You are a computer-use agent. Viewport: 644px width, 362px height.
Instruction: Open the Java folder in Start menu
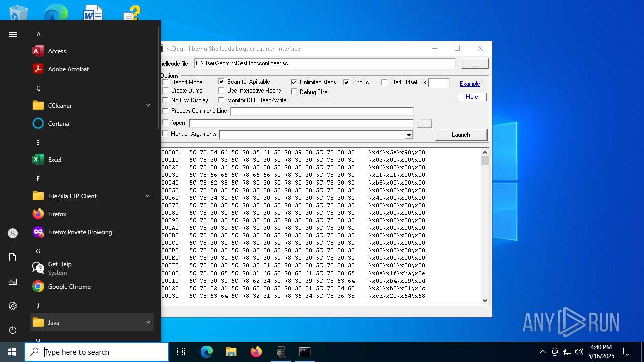(x=92, y=322)
